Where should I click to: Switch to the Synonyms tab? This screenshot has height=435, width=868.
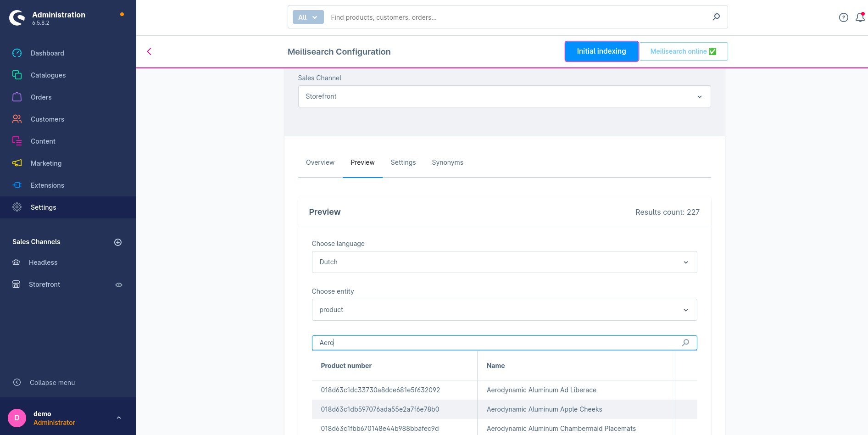(x=448, y=162)
